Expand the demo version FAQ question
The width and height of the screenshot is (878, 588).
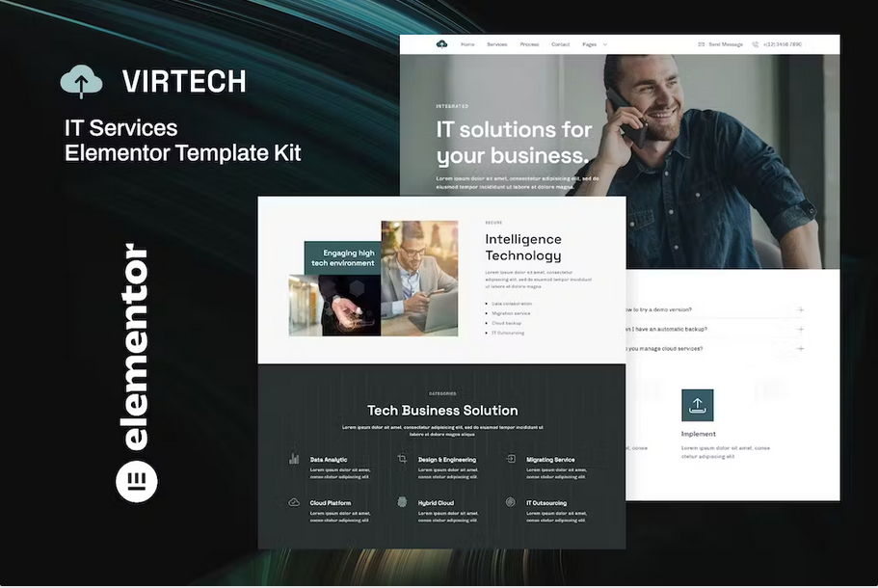(x=800, y=309)
